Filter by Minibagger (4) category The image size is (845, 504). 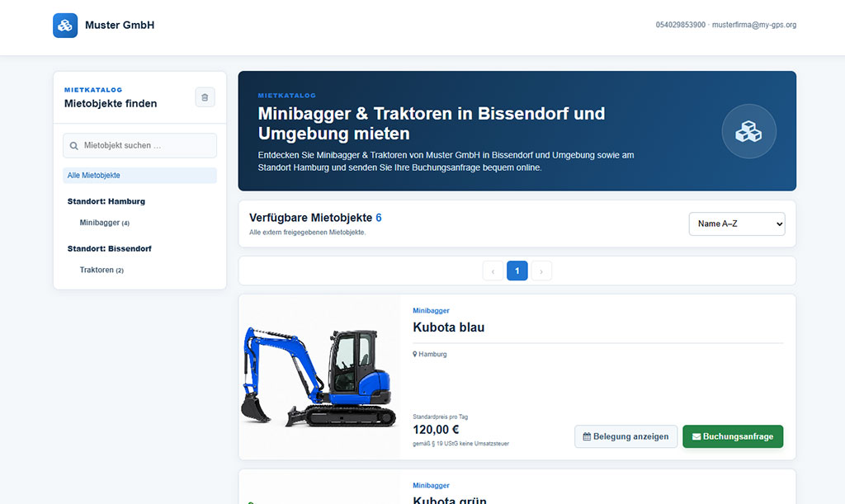pos(105,223)
